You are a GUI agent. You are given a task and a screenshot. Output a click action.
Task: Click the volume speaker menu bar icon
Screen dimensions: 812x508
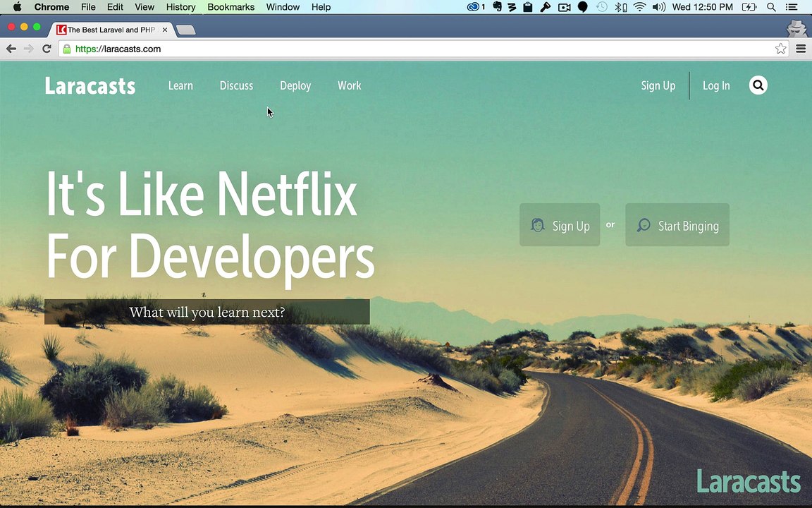pos(659,7)
